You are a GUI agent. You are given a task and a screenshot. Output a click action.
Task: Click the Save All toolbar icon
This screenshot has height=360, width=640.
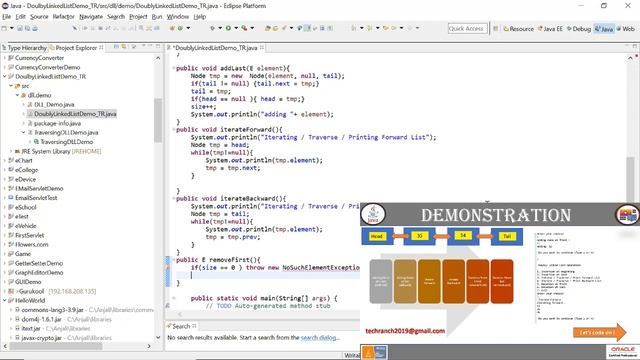pyautogui.click(x=27, y=28)
